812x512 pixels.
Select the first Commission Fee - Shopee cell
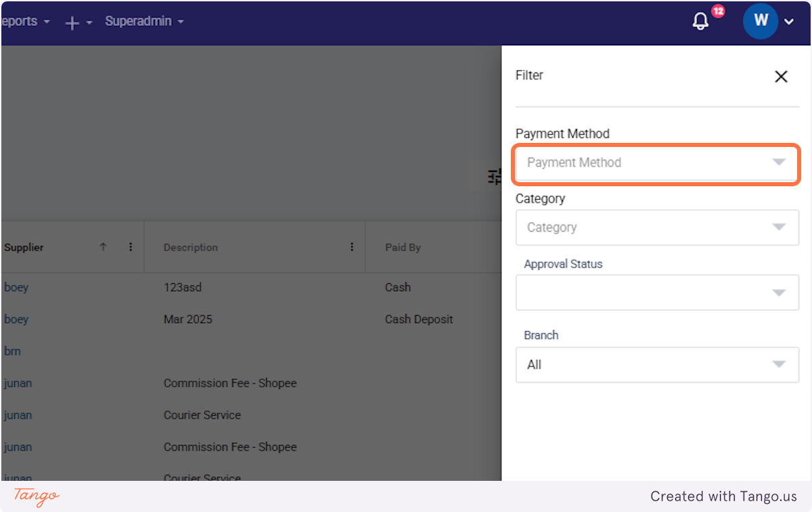pos(230,383)
